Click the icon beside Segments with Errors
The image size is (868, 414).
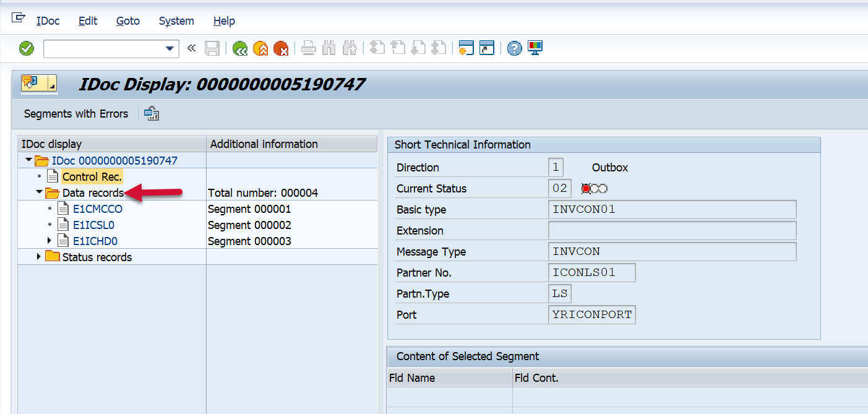pyautogui.click(x=152, y=114)
